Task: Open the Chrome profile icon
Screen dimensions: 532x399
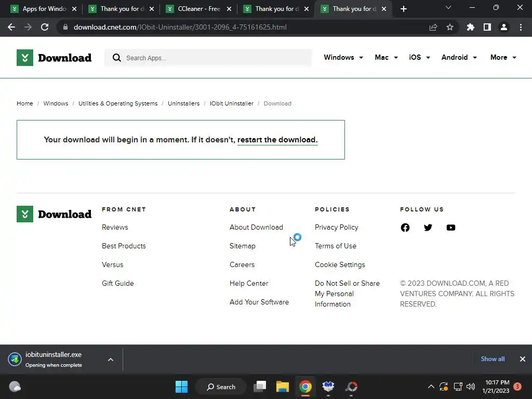Action: coord(504,27)
